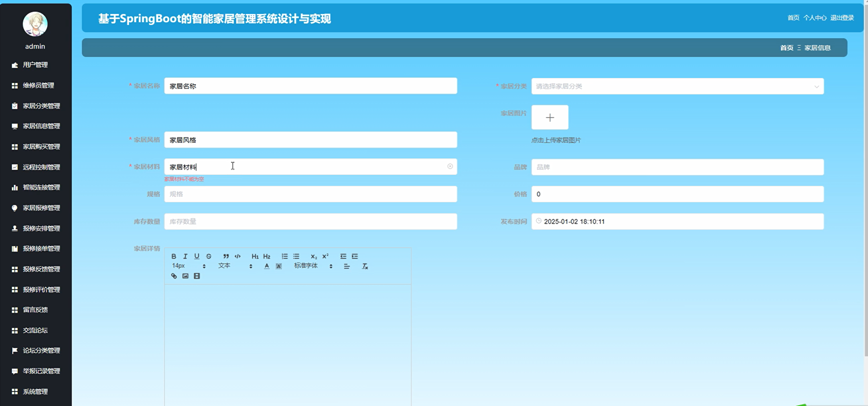Apply Heading 2 (H2) style

(267, 256)
